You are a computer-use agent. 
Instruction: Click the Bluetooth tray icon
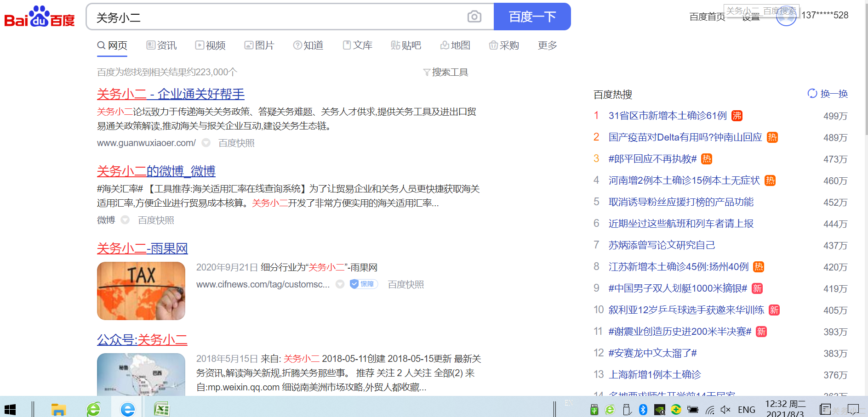[643, 410]
